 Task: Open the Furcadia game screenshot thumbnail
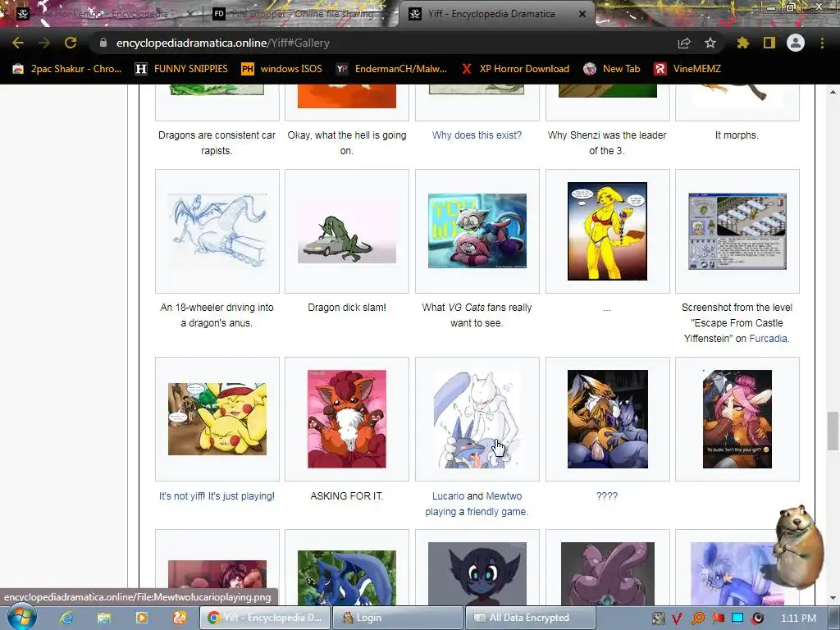tap(737, 231)
